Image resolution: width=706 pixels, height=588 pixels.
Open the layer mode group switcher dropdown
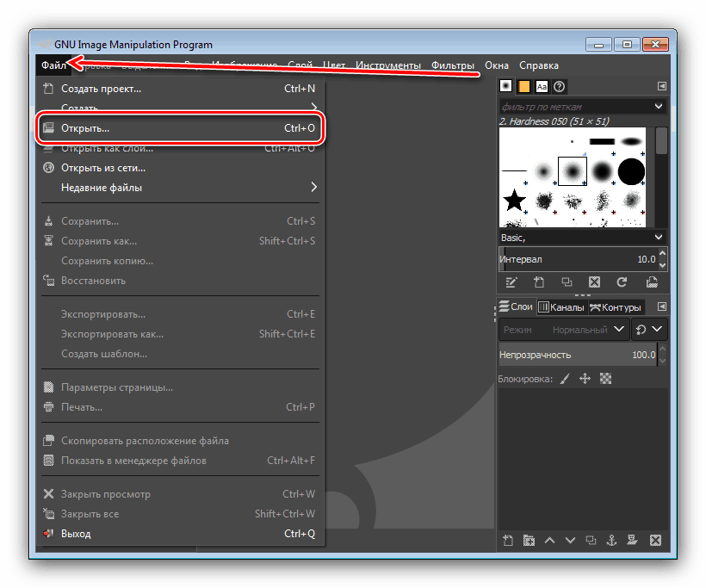coord(649,330)
